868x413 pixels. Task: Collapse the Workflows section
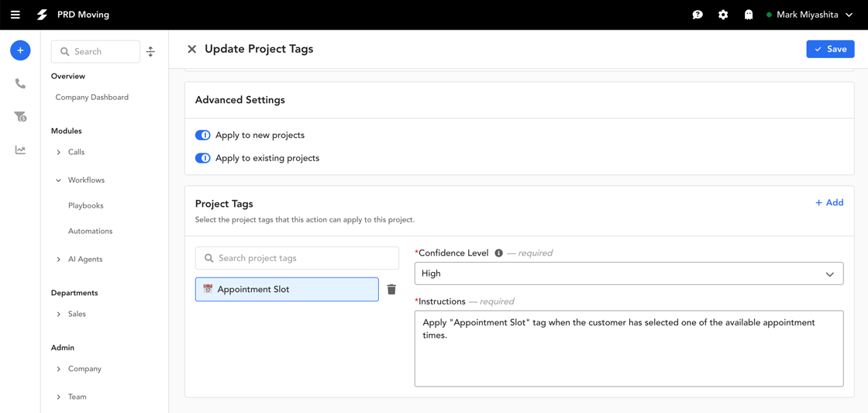click(x=81, y=180)
